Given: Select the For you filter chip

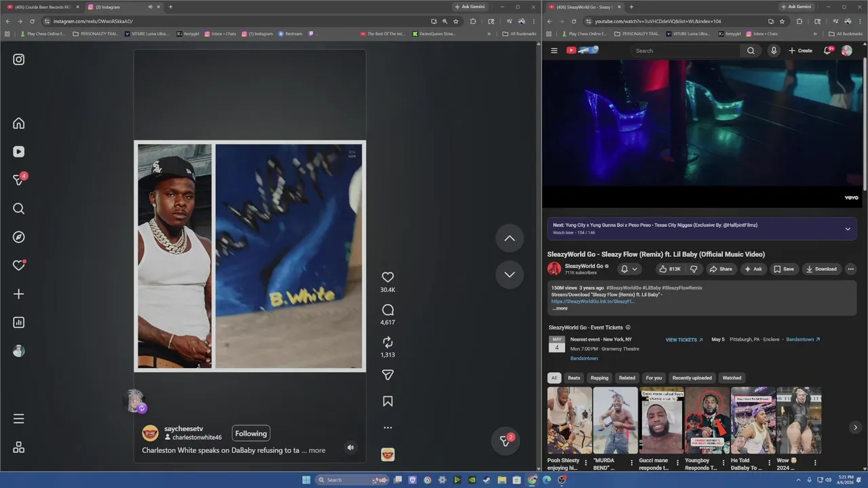Looking at the screenshot, I should click(654, 378).
